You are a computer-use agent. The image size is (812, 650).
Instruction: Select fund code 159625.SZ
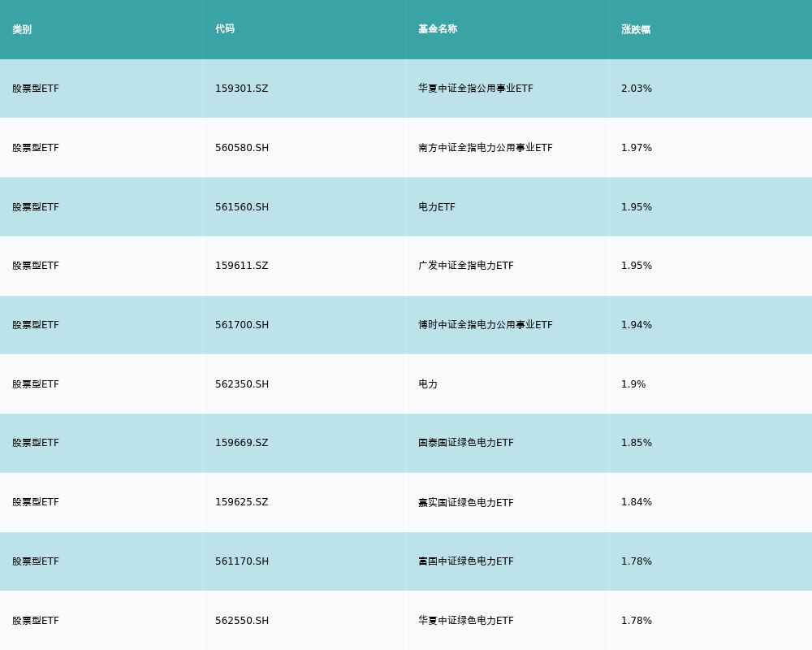(242, 502)
